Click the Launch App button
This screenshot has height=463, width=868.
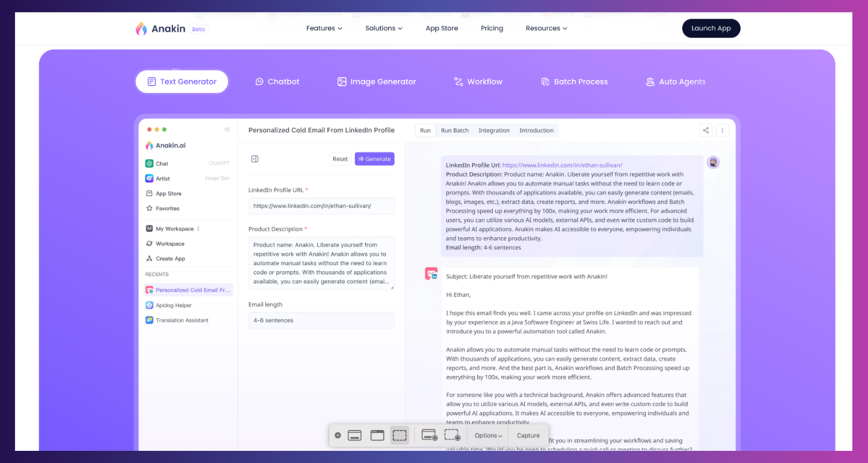[x=711, y=28]
